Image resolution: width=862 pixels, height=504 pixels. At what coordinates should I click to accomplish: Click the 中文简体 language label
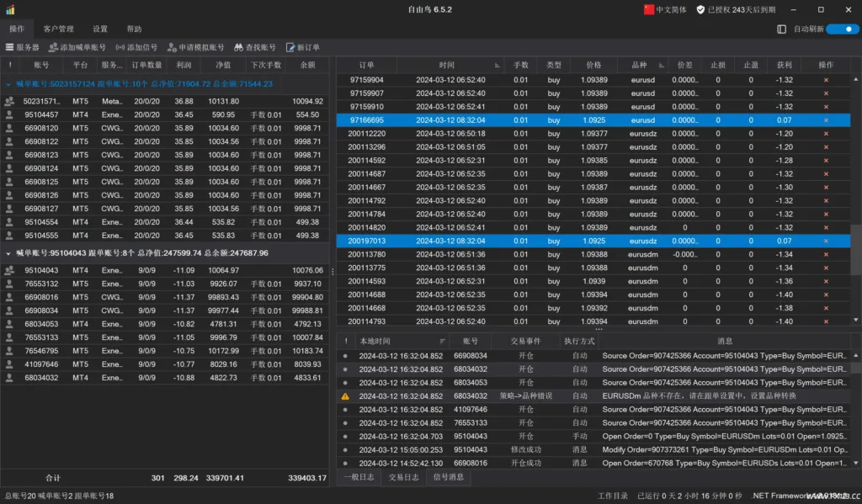click(671, 9)
